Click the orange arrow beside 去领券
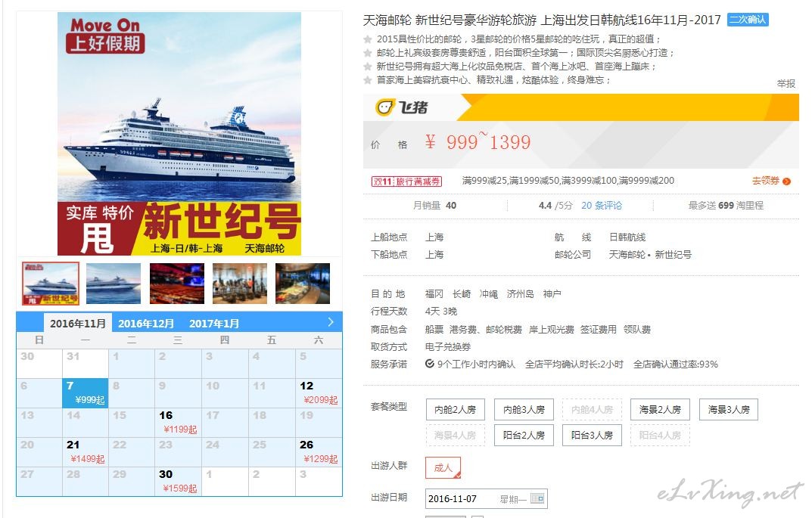The image size is (812, 518). pos(786,181)
